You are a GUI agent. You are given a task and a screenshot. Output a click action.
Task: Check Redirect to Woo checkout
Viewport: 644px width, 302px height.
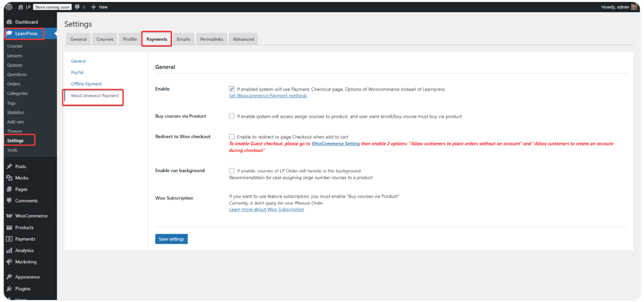(x=231, y=136)
